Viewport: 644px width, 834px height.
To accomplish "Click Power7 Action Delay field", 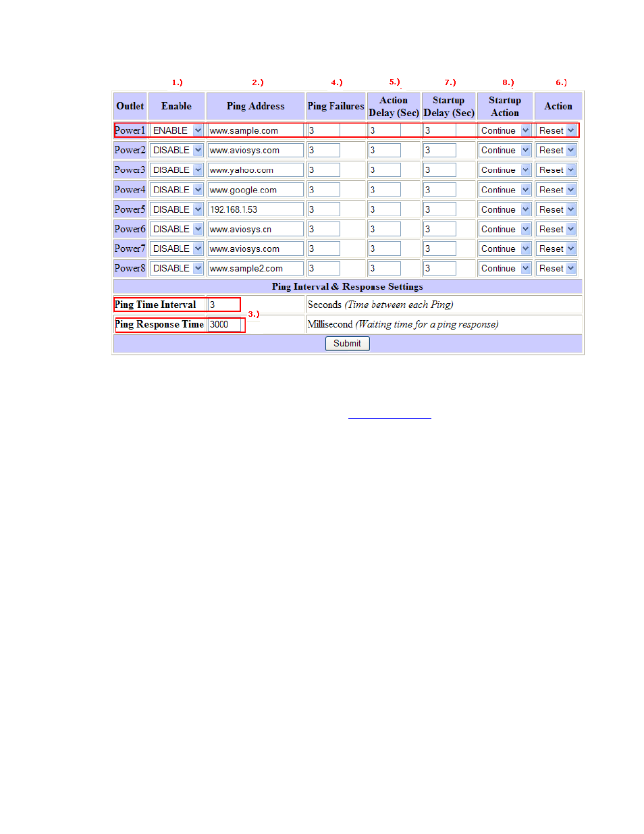I will [385, 249].
